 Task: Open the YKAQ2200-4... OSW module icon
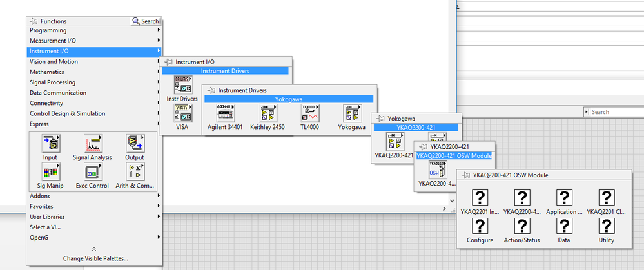pyautogui.click(x=438, y=169)
